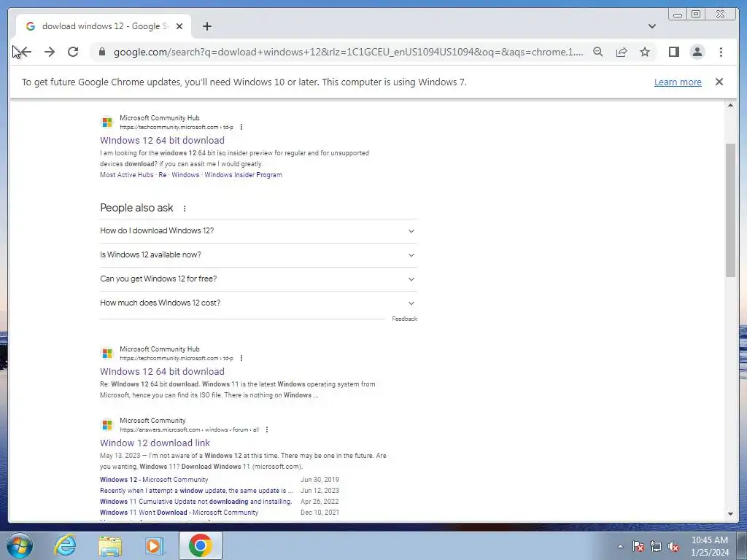747x560 pixels.
Task: Open the Chrome profile avatar
Action: [x=697, y=52]
